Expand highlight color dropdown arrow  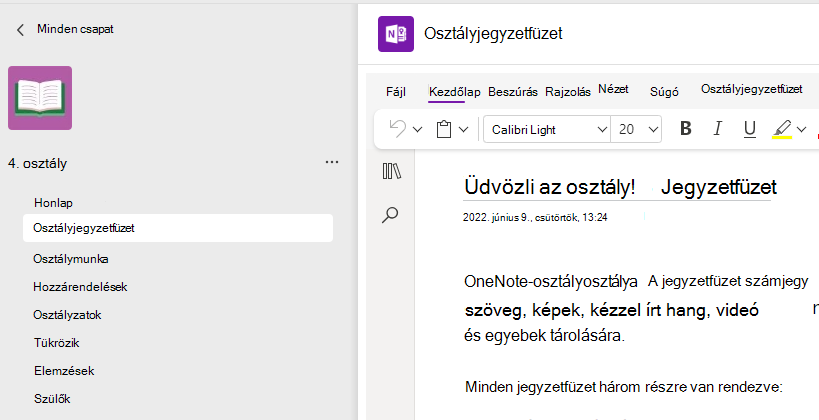pos(801,129)
